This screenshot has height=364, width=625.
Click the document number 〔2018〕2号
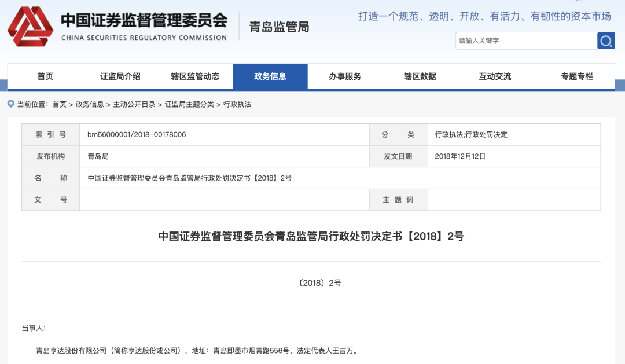[x=320, y=283]
